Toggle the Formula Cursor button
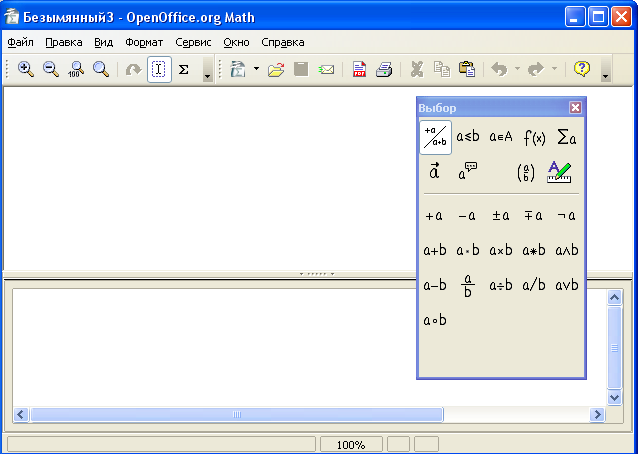 pos(159,69)
